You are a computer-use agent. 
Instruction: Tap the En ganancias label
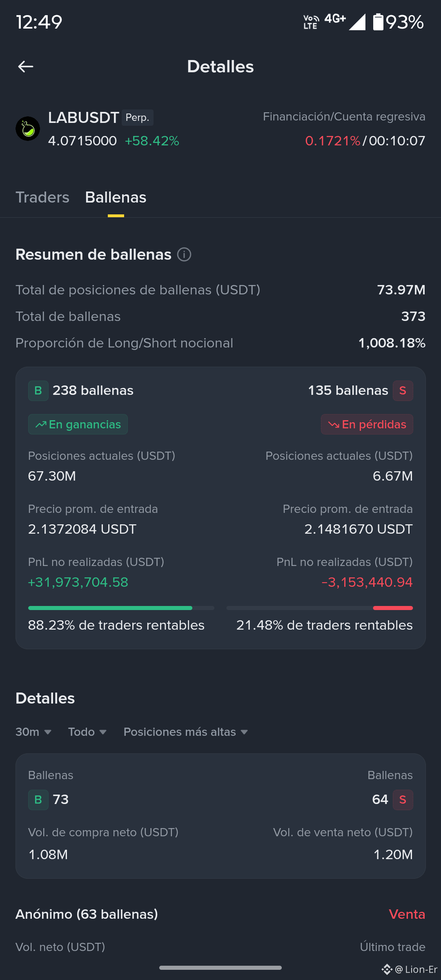[78, 424]
